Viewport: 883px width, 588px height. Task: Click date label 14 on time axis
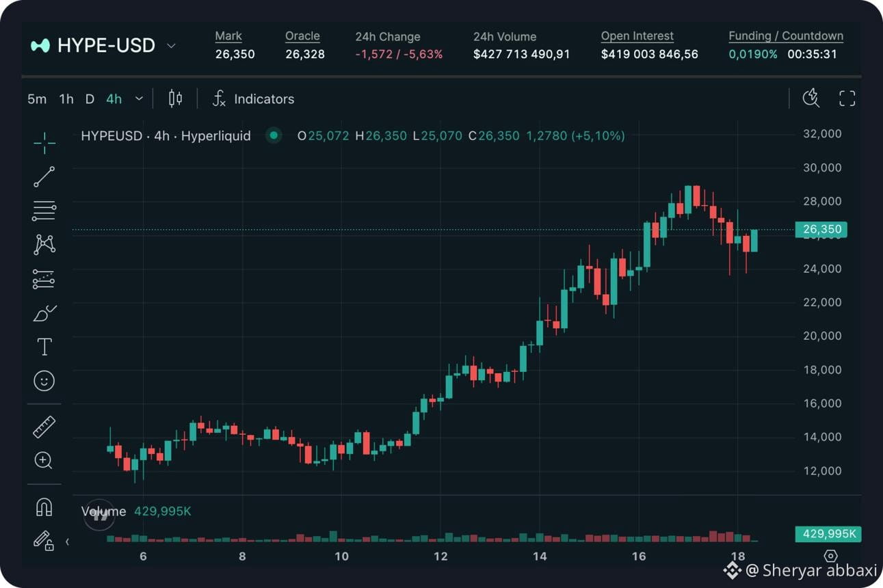click(x=540, y=556)
